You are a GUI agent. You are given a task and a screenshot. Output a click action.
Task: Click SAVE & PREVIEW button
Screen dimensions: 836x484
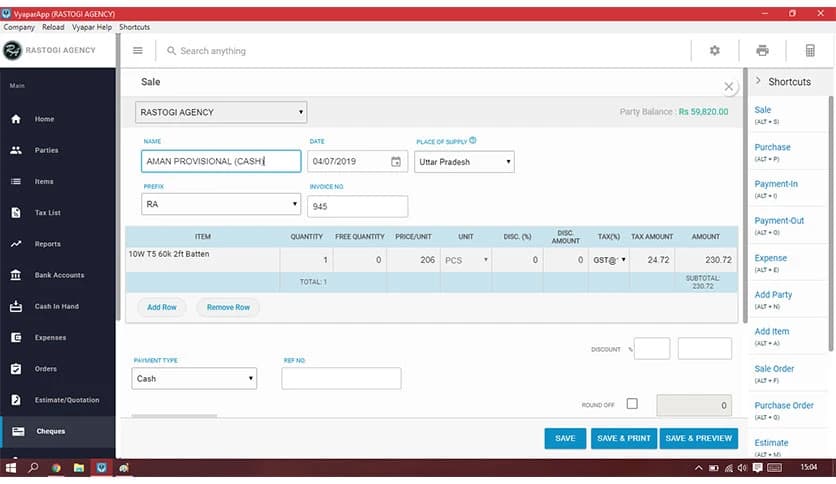(x=698, y=438)
